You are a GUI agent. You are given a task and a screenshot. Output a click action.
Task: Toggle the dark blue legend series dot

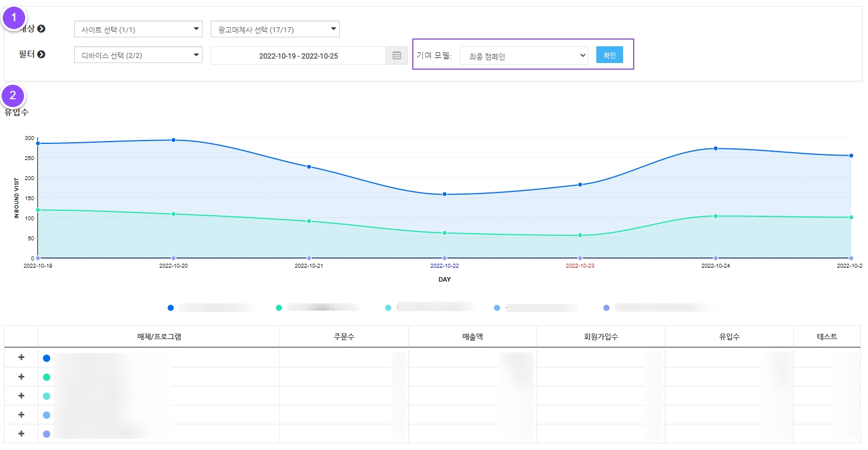point(171,308)
